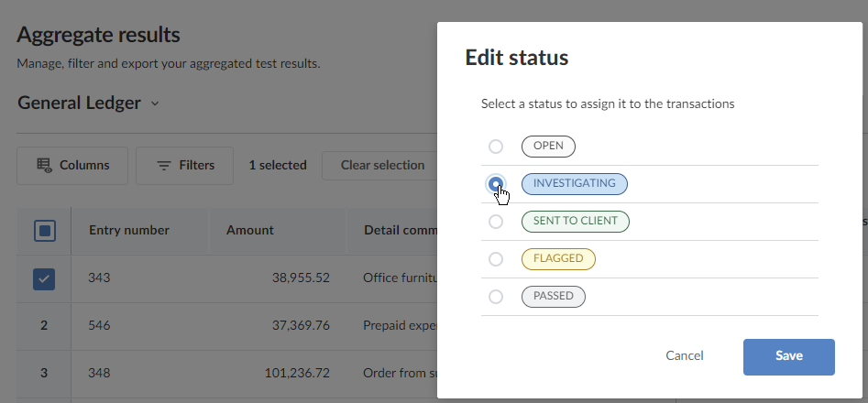Toggle the select-all header checkbox
Screen dimensions: 868x403
click(x=44, y=231)
